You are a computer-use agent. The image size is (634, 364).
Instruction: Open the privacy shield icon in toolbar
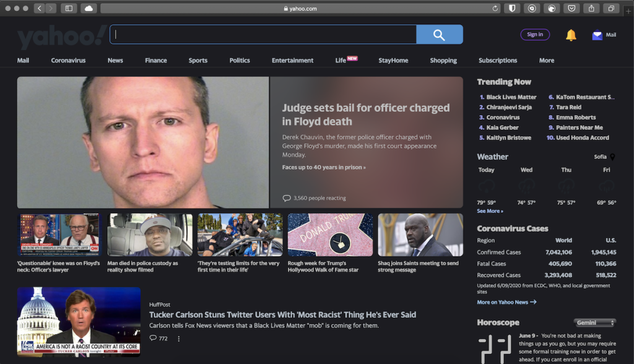click(511, 9)
